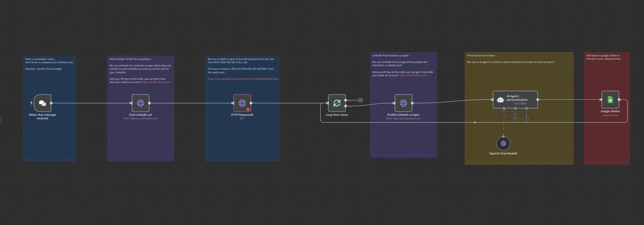
Task: Click the Google Sheets node output connector
Action: tap(619, 100)
